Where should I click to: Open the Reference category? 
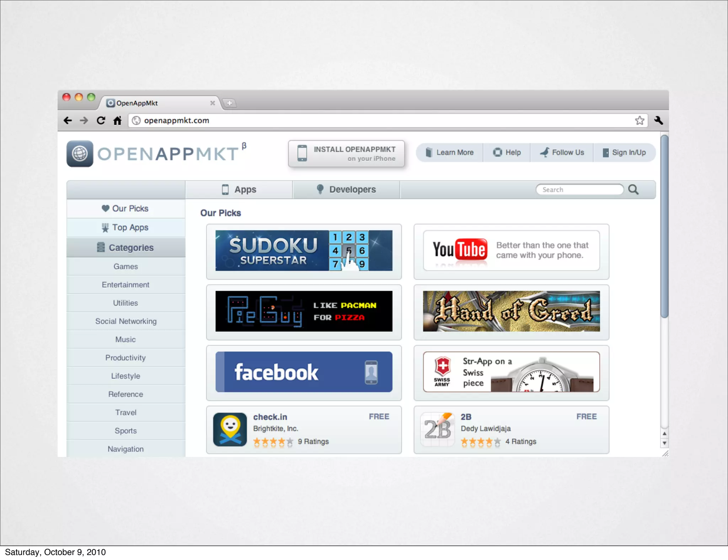[x=125, y=394]
